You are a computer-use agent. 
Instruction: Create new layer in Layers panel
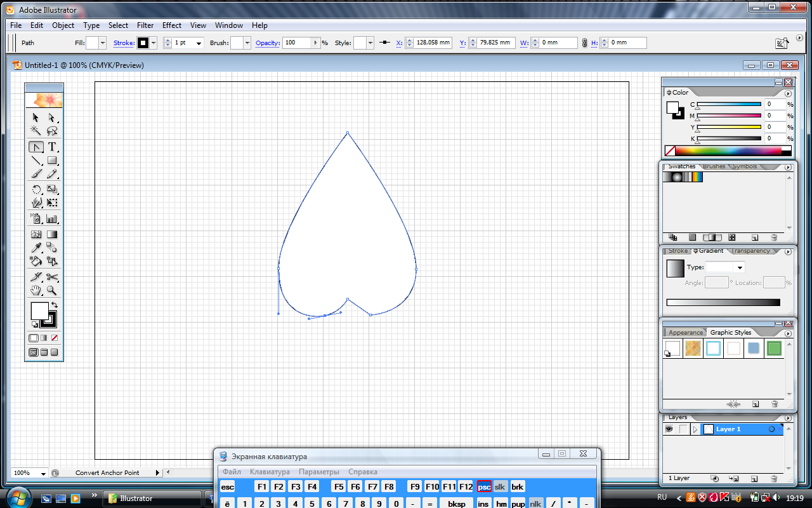(x=755, y=478)
